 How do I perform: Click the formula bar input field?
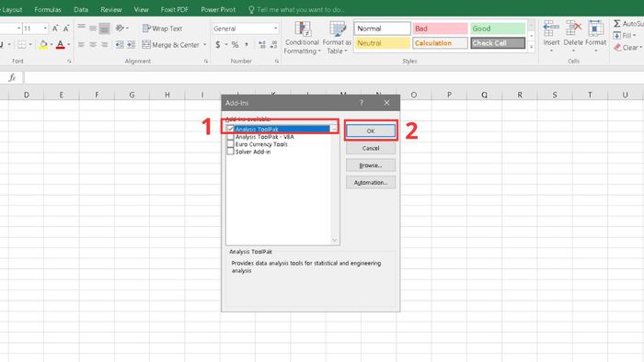[x=333, y=77]
